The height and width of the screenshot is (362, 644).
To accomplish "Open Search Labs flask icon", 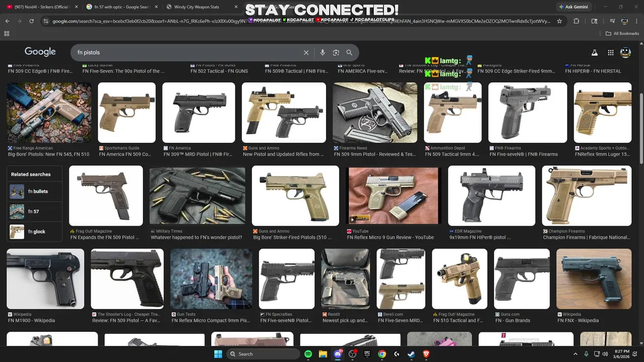I will pos(594,52).
